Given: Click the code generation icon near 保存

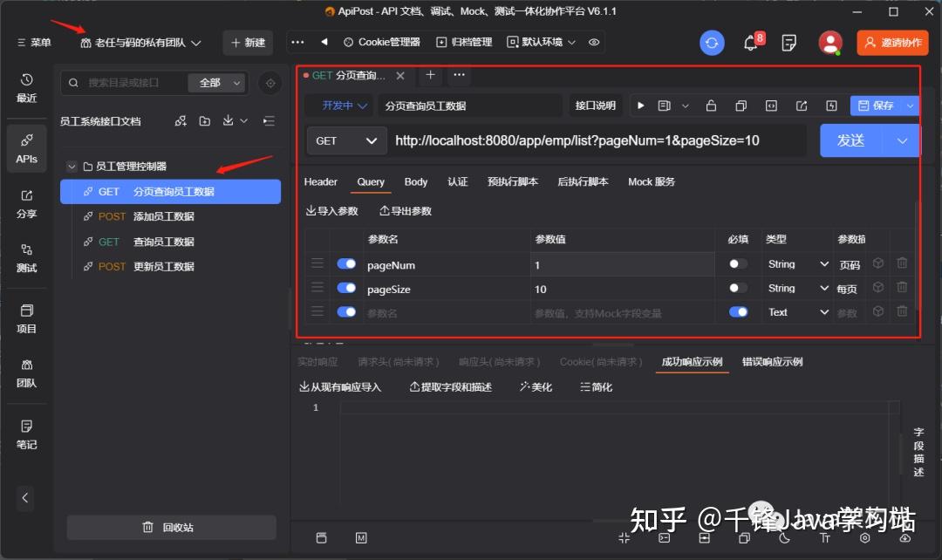Looking at the screenshot, I should 771,105.
